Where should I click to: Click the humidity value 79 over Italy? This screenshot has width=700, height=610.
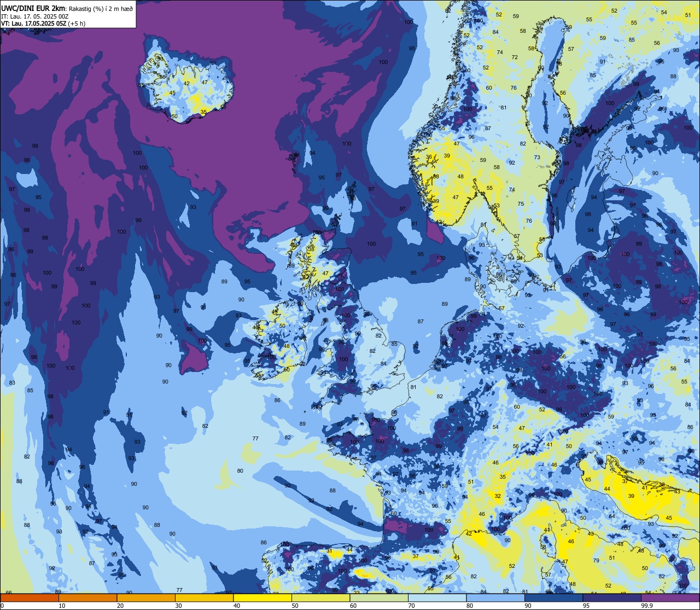point(596,560)
